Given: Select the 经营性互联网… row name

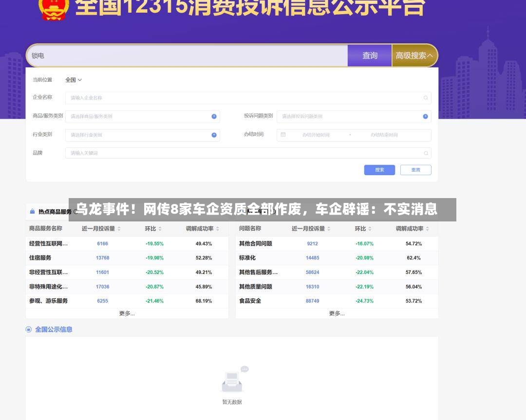Looking at the screenshot, I should pyautogui.click(x=48, y=244).
